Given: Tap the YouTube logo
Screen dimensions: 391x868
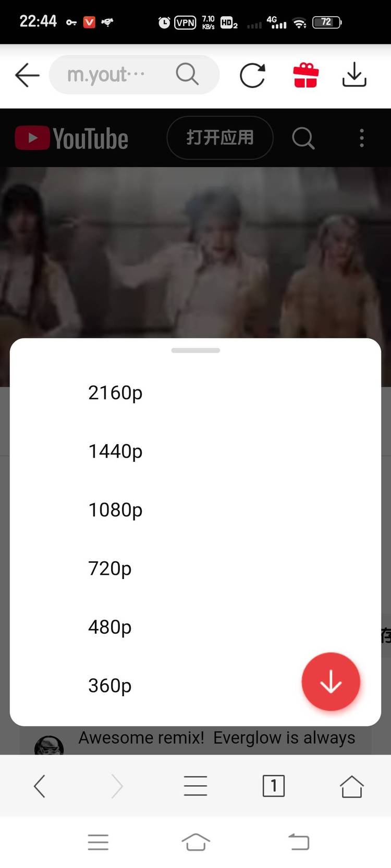Looking at the screenshot, I should (71, 138).
